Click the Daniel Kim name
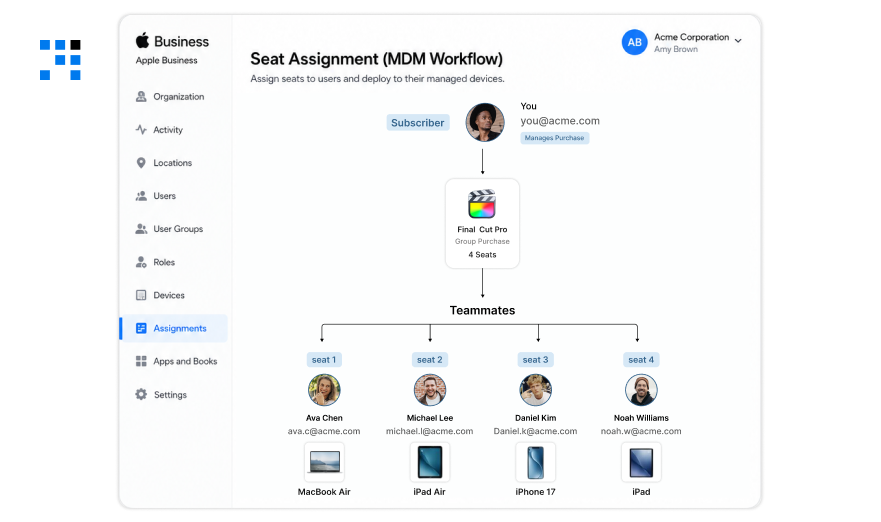 [535, 418]
